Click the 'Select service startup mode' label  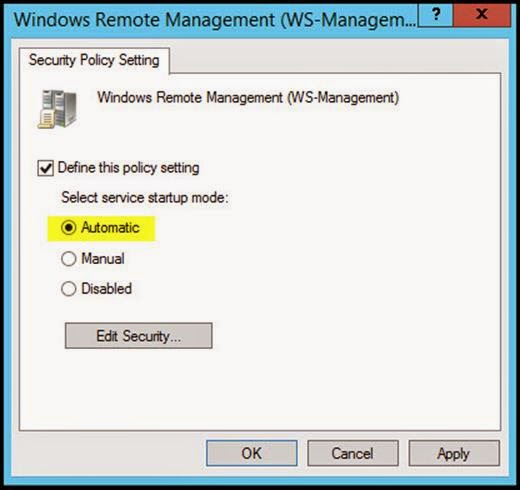click(145, 198)
